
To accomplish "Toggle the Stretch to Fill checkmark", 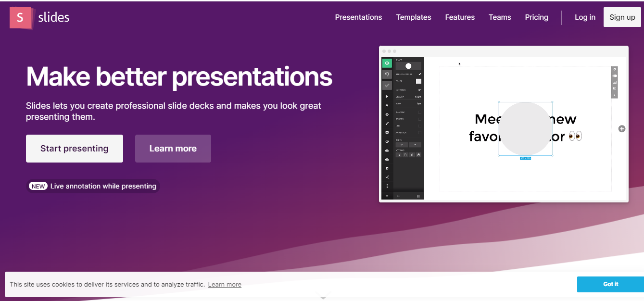I will click(x=420, y=74).
